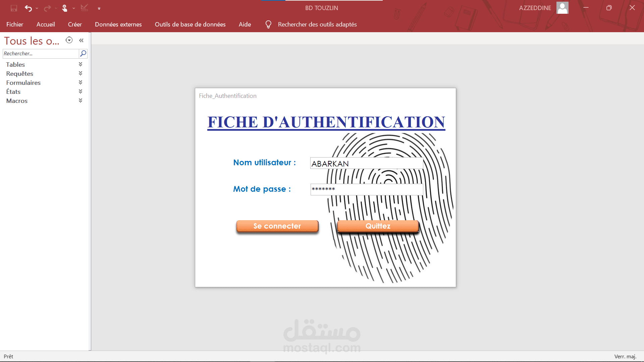
Task: Minimize the Access window
Action: click(586, 8)
